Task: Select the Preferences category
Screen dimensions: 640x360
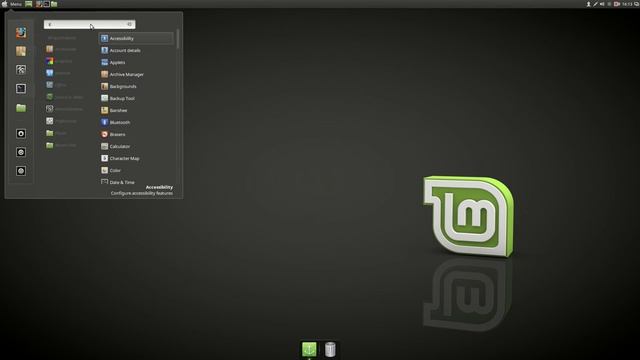Action: 62,121
